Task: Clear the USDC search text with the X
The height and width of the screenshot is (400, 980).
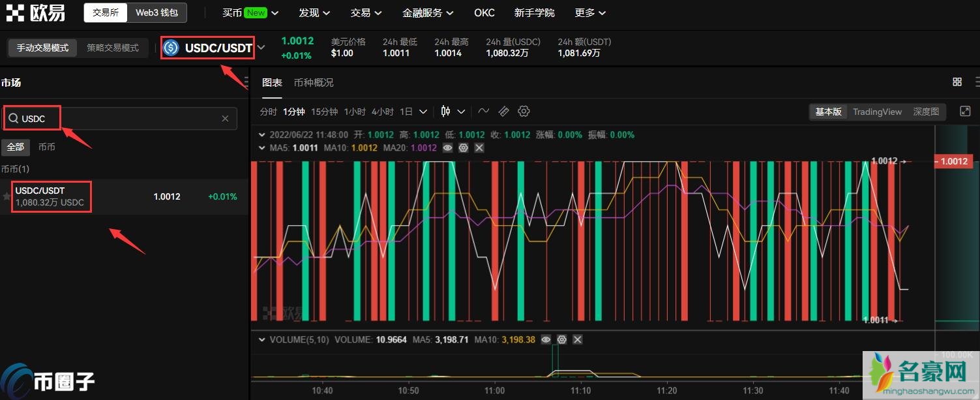Action: [225, 119]
